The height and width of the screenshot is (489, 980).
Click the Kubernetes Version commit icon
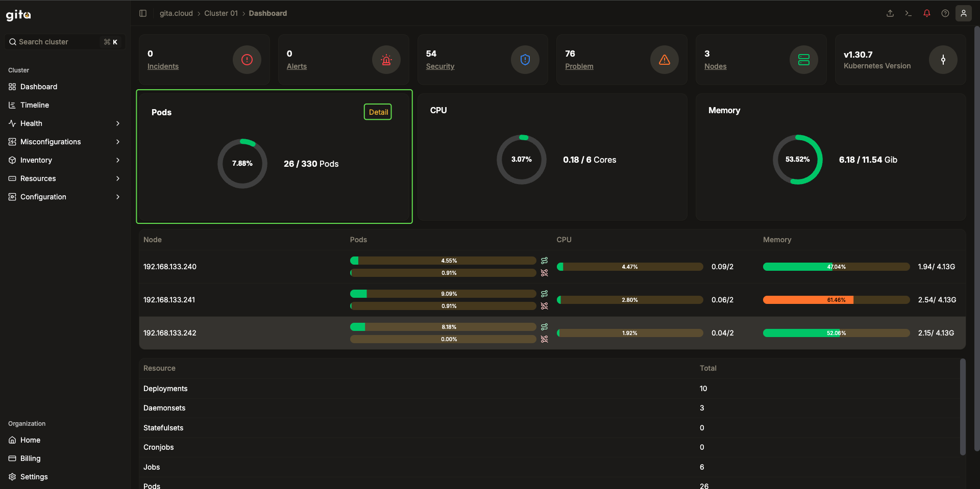943,60
